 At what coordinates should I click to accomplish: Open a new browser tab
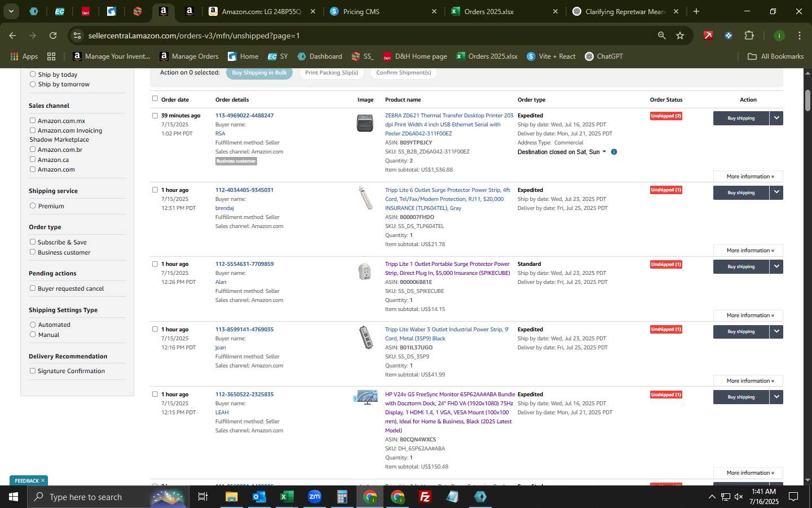point(696,11)
